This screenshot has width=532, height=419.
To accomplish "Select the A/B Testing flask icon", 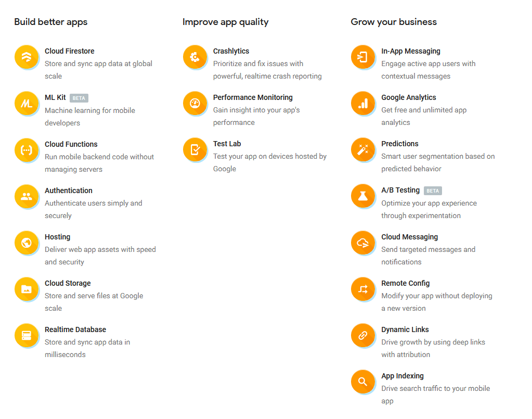I will [x=363, y=196].
